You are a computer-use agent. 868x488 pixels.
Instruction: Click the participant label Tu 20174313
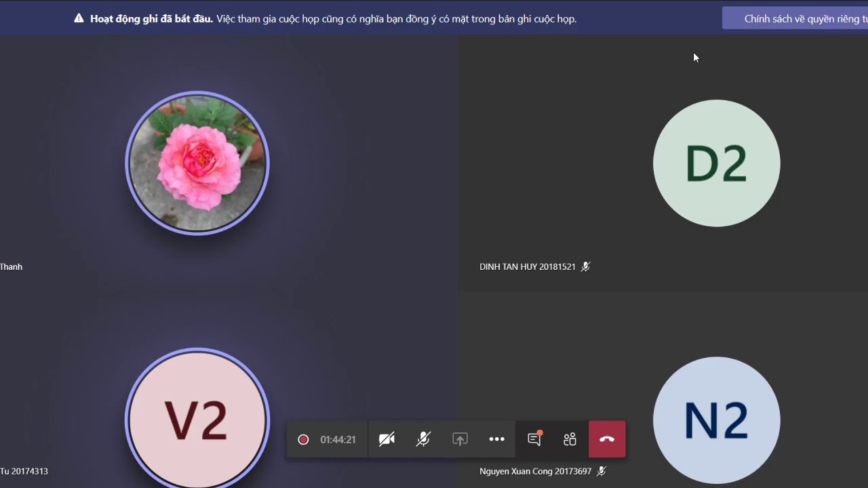click(x=24, y=471)
